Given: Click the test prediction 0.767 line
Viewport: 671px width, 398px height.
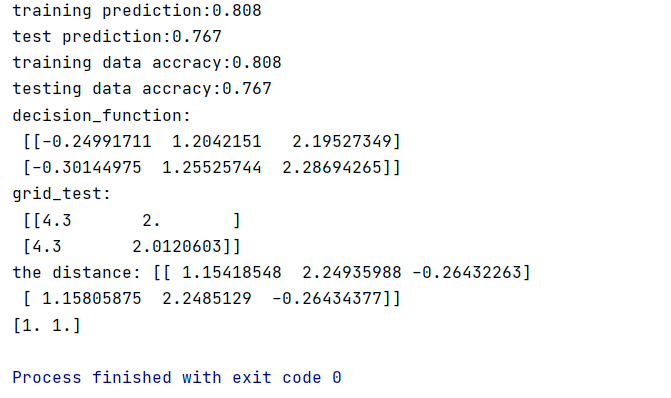Looking at the screenshot, I should click(x=117, y=37).
